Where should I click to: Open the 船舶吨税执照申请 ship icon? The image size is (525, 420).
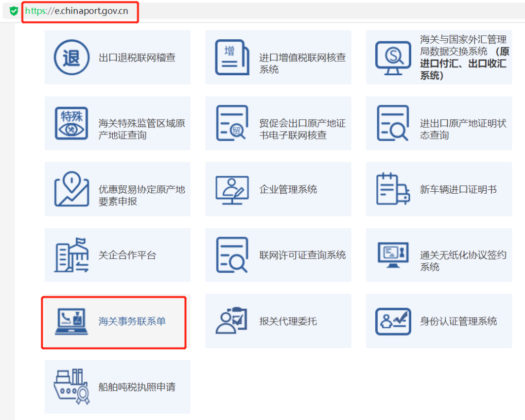pyautogui.click(x=71, y=386)
